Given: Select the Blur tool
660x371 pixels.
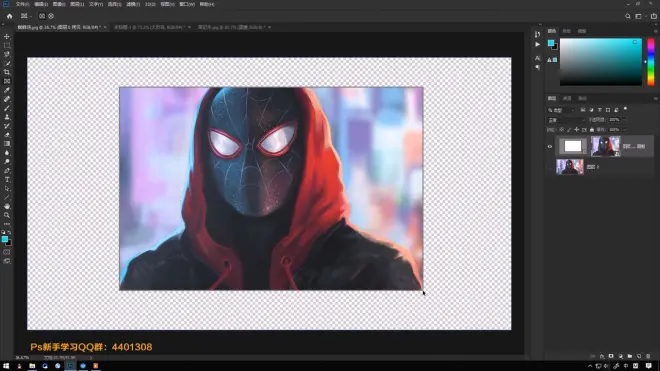Looking at the screenshot, I should [7, 153].
